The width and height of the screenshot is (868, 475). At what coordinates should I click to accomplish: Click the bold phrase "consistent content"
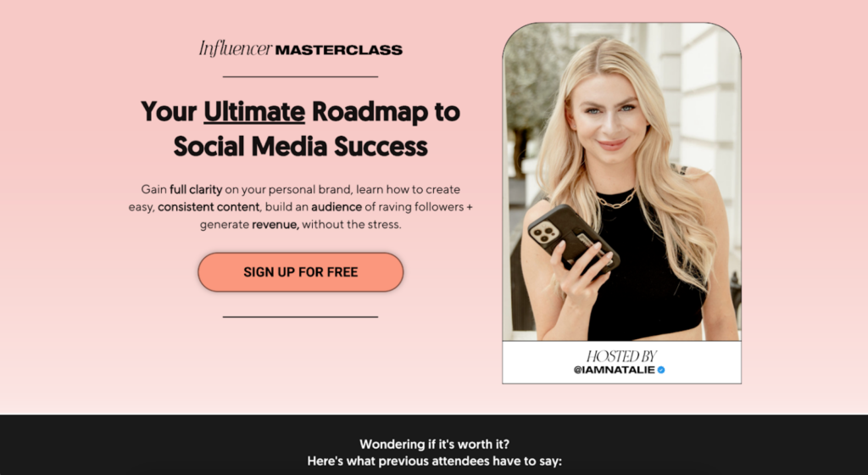point(209,207)
